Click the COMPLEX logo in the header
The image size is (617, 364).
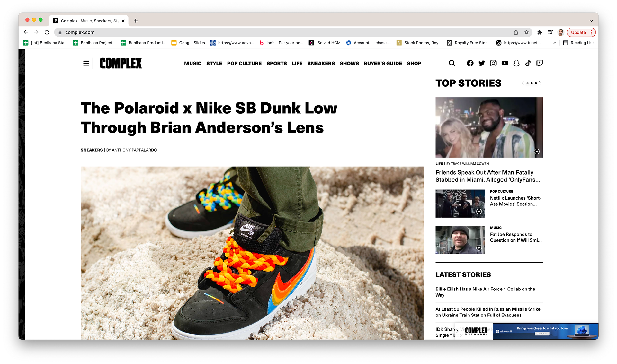[121, 63]
